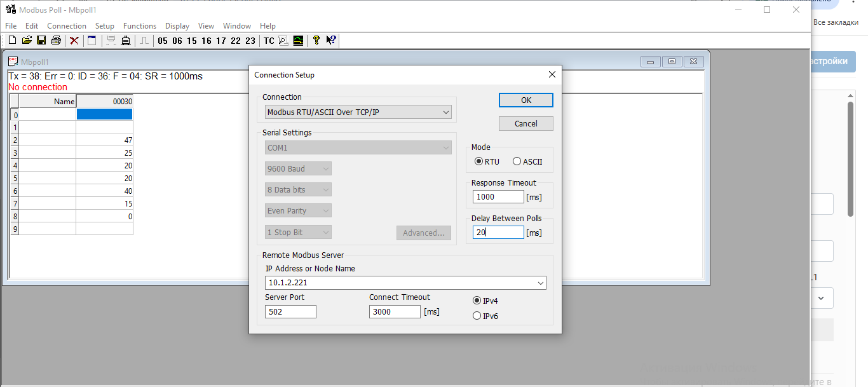Click the 00030 column header
The width and height of the screenshot is (868, 387).
pos(104,102)
